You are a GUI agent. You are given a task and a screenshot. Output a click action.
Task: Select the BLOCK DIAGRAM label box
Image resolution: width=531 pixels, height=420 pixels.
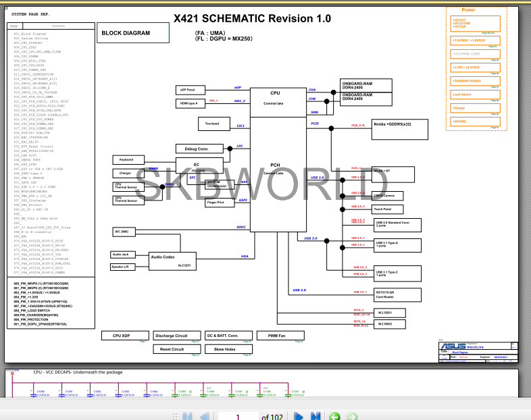pos(132,33)
